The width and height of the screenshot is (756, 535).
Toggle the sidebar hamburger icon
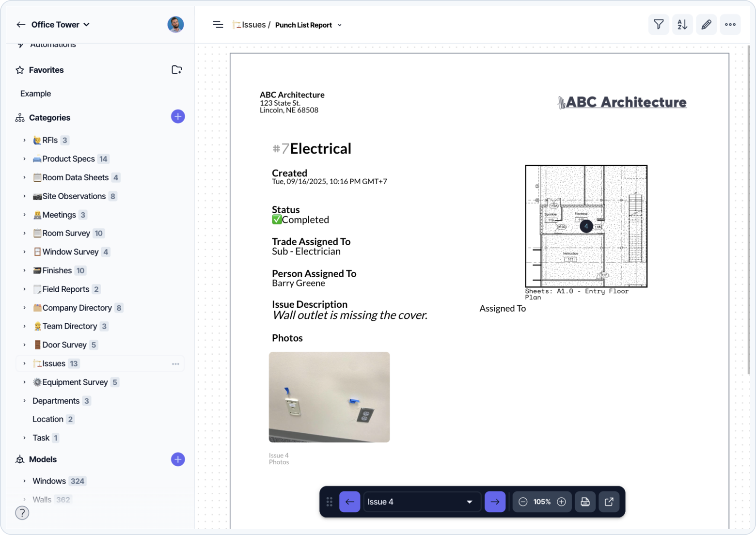(218, 25)
